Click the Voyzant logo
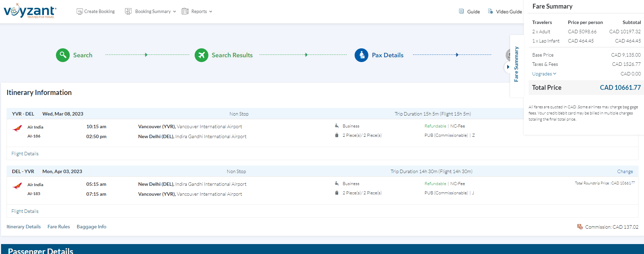 30,11
